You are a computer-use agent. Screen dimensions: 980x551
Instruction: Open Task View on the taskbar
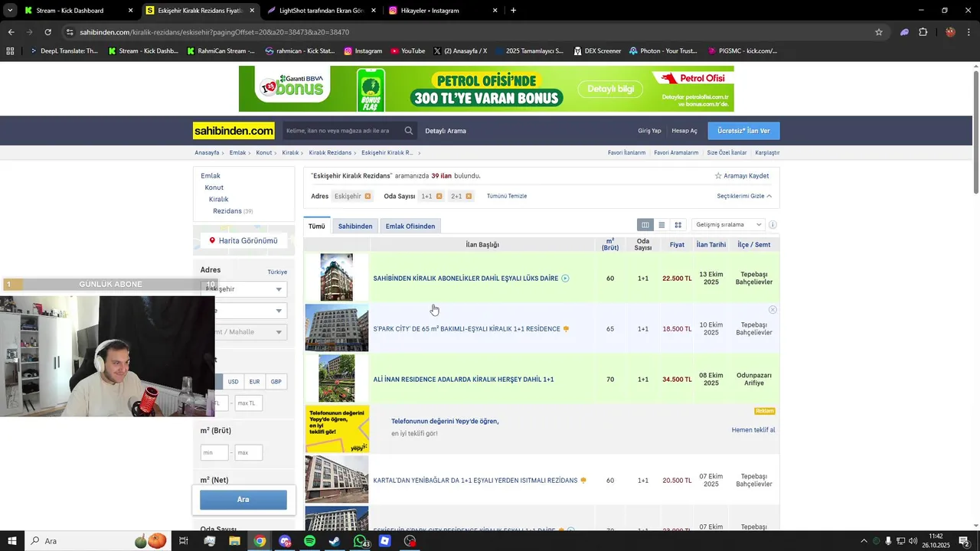coord(184,541)
